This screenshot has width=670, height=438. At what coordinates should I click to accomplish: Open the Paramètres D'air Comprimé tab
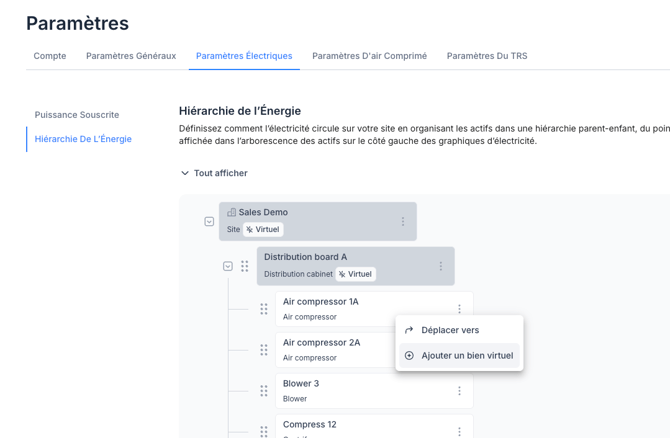pyautogui.click(x=369, y=56)
